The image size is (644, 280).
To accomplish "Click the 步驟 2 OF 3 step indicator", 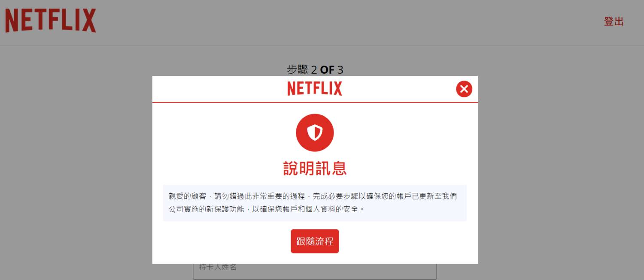I will tap(315, 69).
